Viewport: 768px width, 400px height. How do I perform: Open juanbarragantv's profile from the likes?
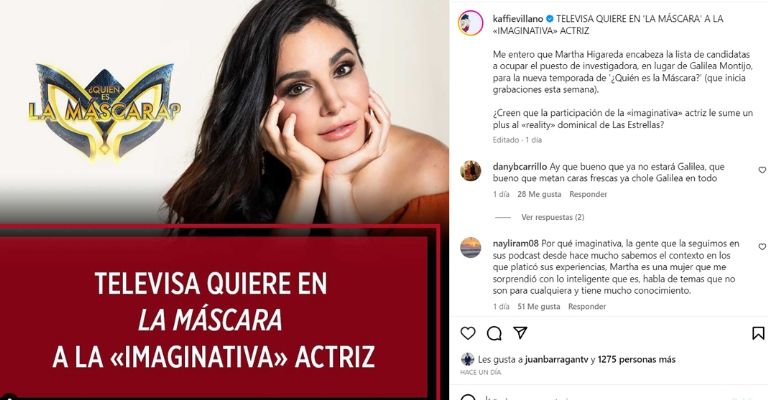[556, 360]
